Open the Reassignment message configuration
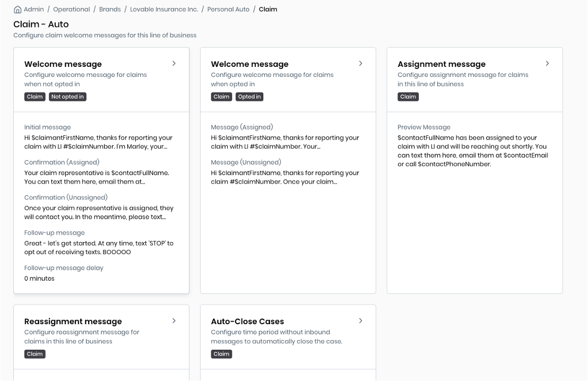 coord(174,321)
